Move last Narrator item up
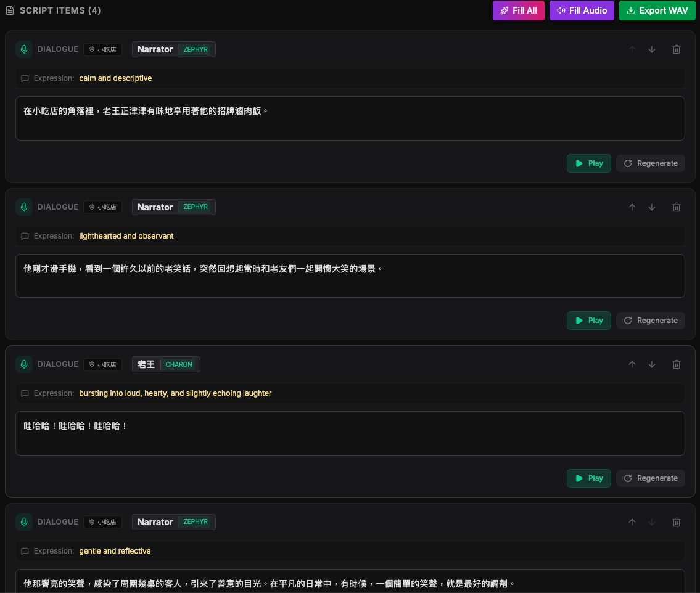Screen dimensions: 700x593 (x=632, y=522)
